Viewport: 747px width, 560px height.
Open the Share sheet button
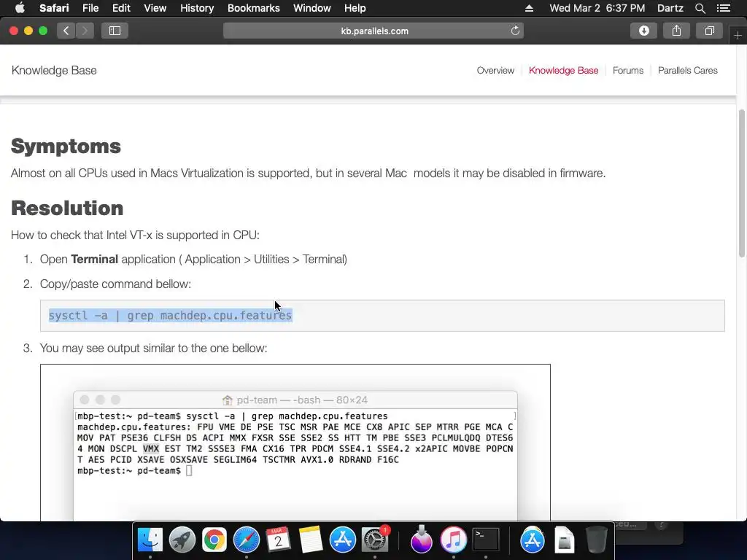(x=676, y=31)
